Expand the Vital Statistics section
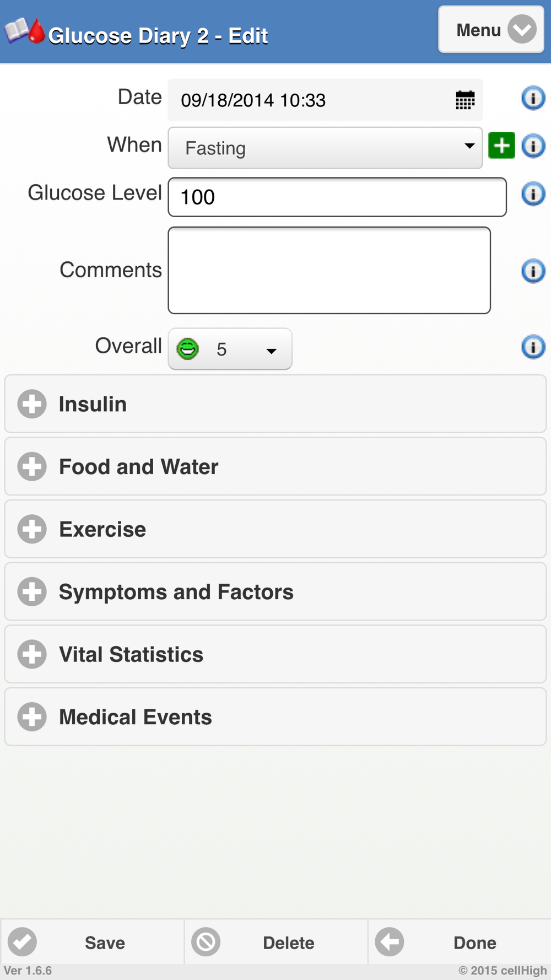This screenshot has height=980, width=551. tap(275, 654)
